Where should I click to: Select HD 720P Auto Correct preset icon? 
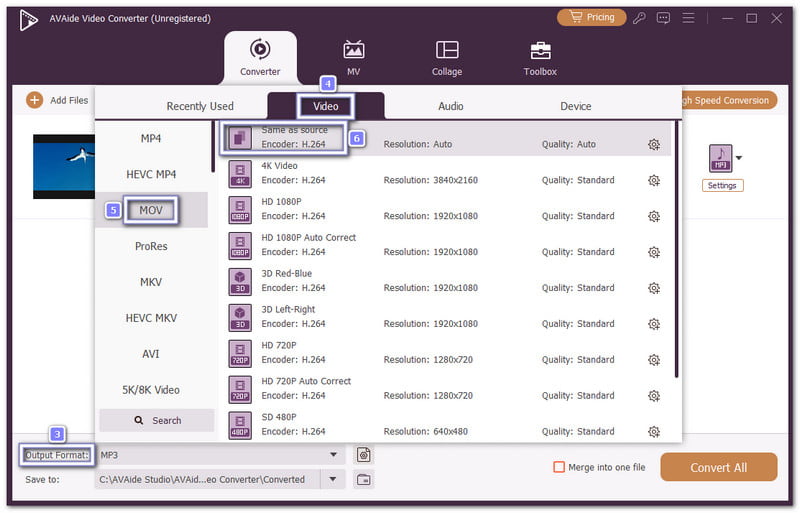point(240,389)
